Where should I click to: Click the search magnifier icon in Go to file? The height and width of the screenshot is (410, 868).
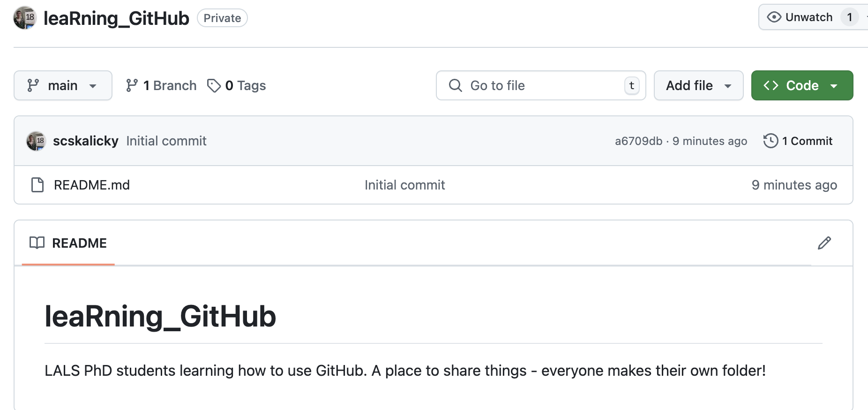456,85
